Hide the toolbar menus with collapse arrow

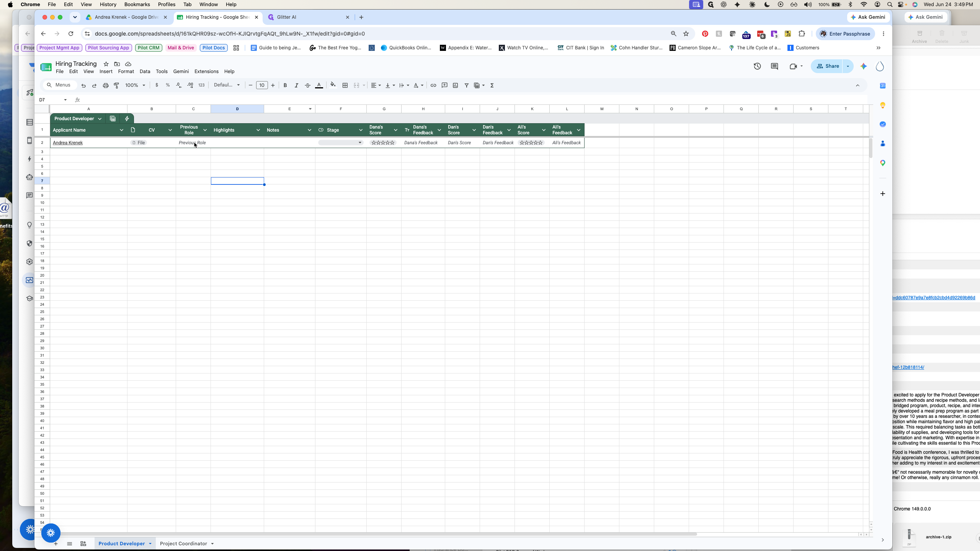point(857,85)
